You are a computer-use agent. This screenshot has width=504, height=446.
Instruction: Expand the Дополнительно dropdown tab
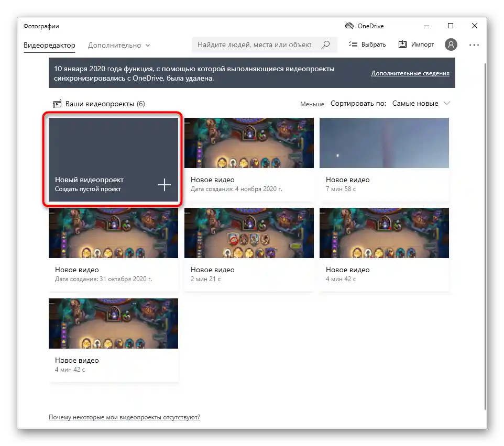pyautogui.click(x=119, y=45)
